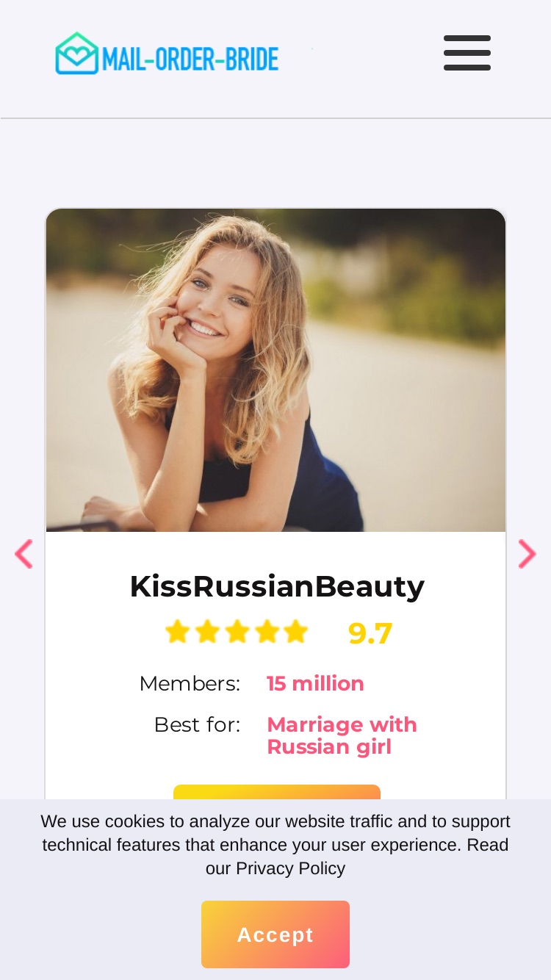Click Marriage with Russian girl text
The width and height of the screenshot is (551, 980).
[x=342, y=735]
